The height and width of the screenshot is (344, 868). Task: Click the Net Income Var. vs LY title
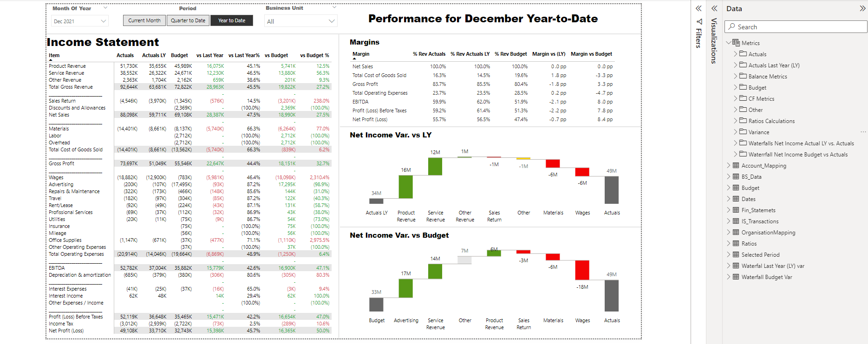(391, 135)
